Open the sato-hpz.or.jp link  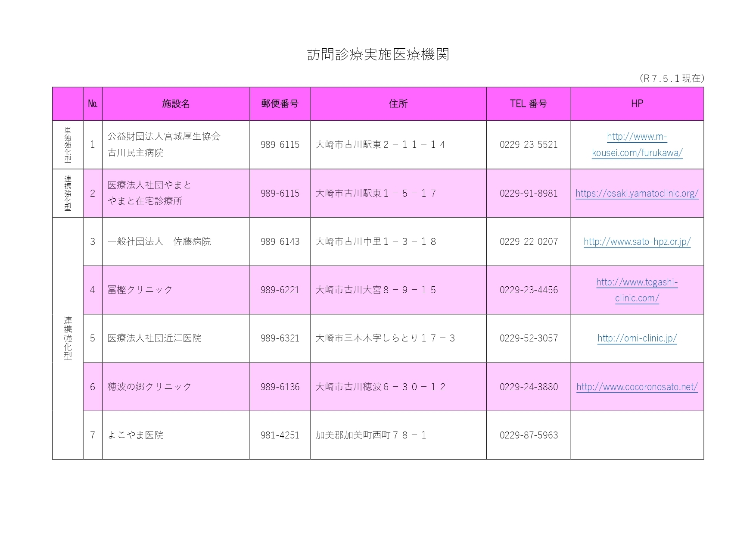tap(637, 241)
